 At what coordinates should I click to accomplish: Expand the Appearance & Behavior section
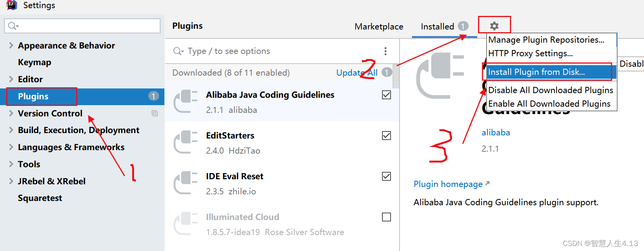[x=11, y=45]
